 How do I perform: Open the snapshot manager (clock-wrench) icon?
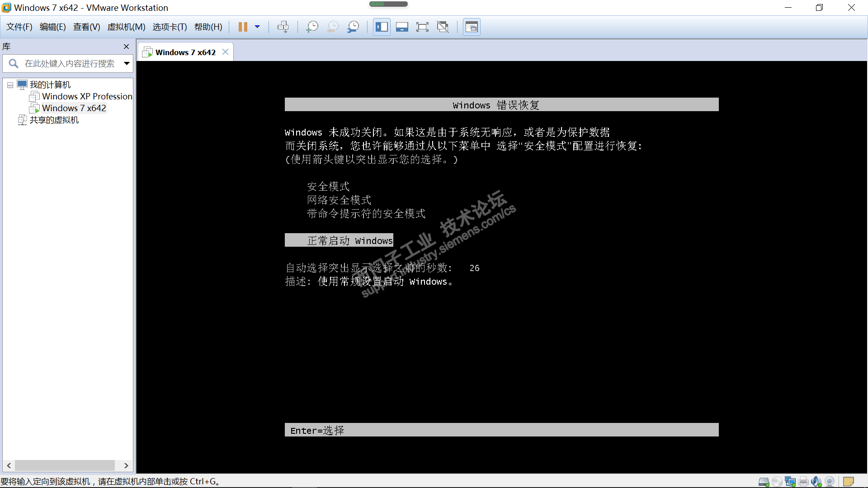[x=353, y=27]
